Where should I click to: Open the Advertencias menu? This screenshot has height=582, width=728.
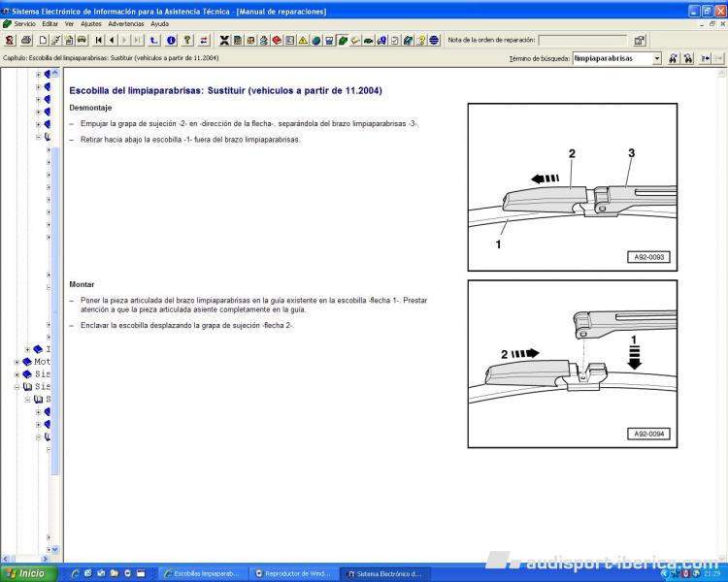(x=126, y=23)
